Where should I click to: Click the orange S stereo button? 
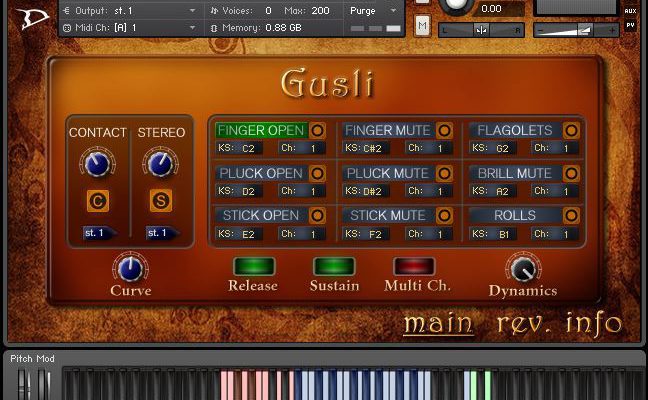[160, 200]
